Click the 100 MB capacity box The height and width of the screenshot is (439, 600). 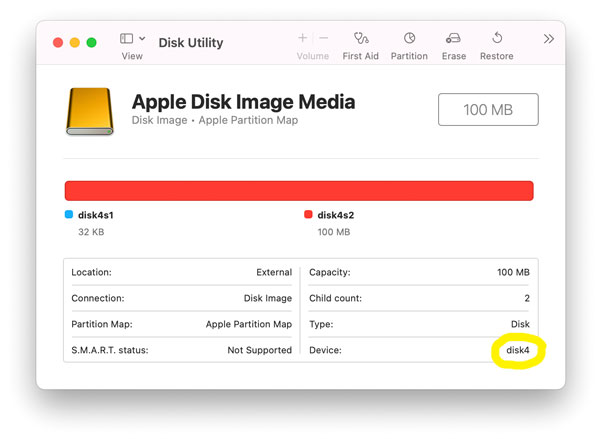(488, 110)
